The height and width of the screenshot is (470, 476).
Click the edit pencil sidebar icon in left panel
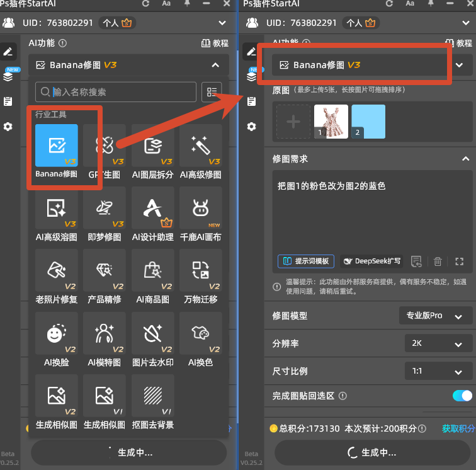(x=8, y=51)
